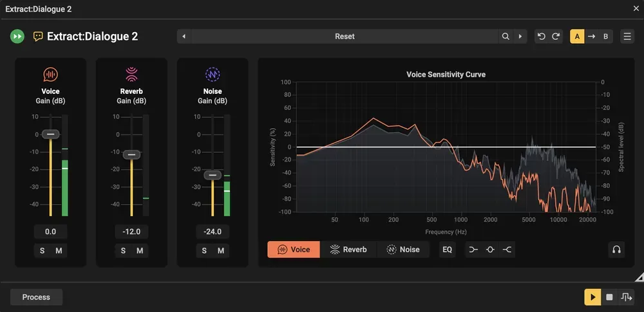Click the Reverb gain value field -12.0
644x312 pixels.
coord(131,232)
